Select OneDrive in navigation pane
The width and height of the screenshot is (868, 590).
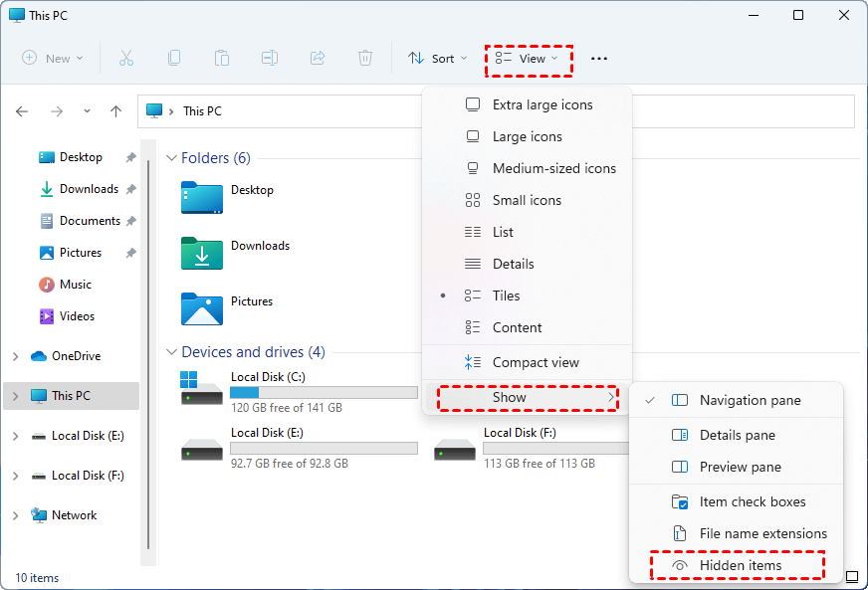pos(66,356)
